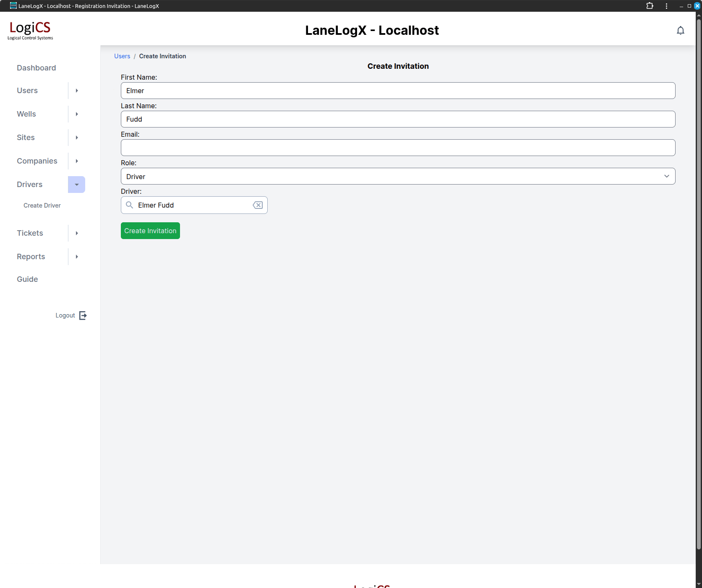Screen dimensions: 702x588
Task: Collapse the Drivers submenu arrow
Action: [77, 185]
